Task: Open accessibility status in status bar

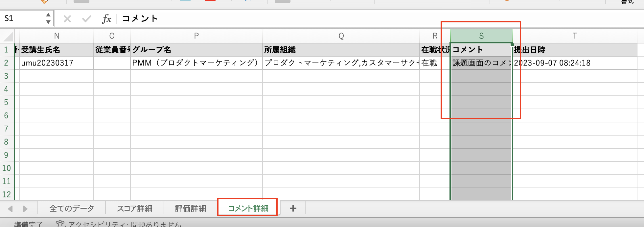Action: [118, 224]
